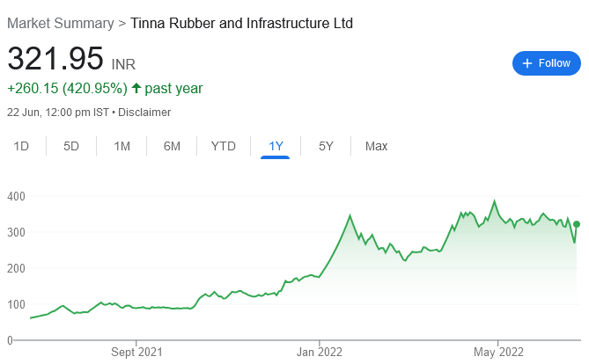The height and width of the screenshot is (364, 589).
Task: Click the Tinna Rubber and Infrastructure Ltd title
Action: tap(241, 24)
